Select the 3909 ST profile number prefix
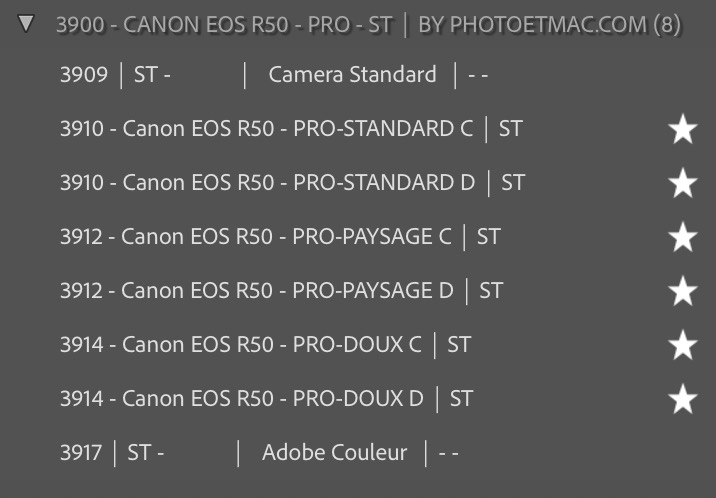 (84, 75)
